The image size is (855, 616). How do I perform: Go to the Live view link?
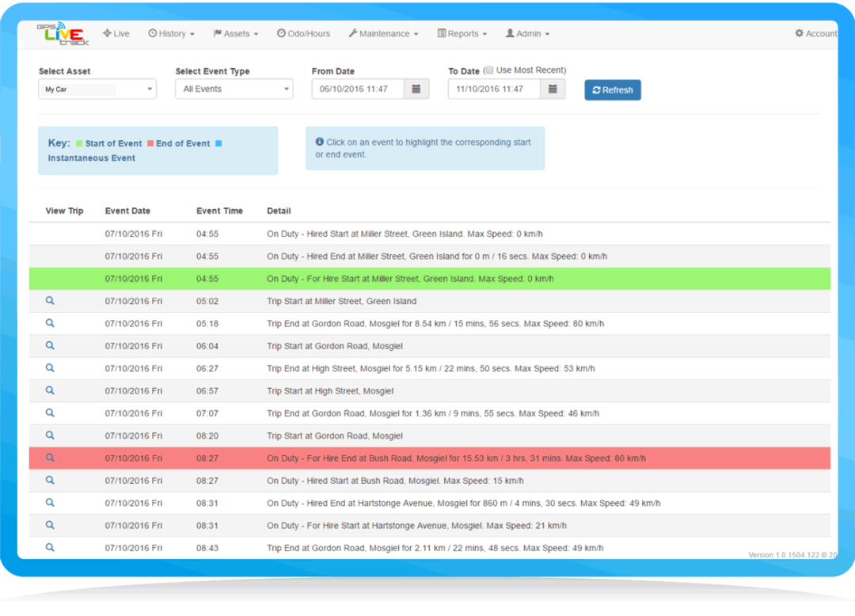(x=116, y=34)
